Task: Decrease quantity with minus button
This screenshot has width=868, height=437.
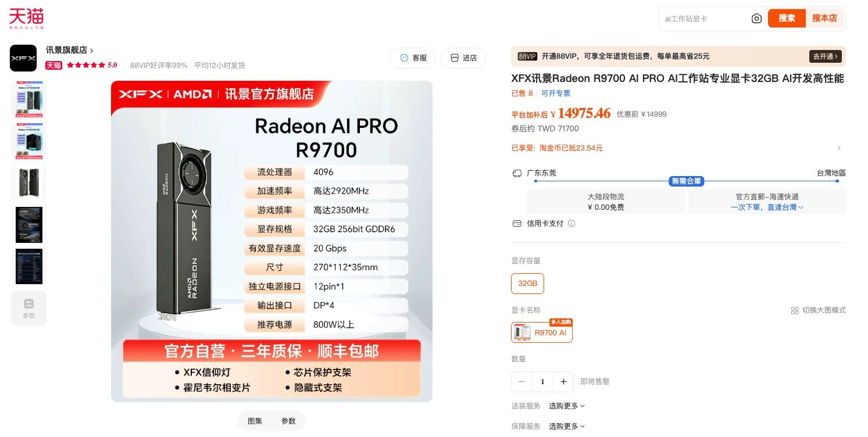Action: coord(522,382)
